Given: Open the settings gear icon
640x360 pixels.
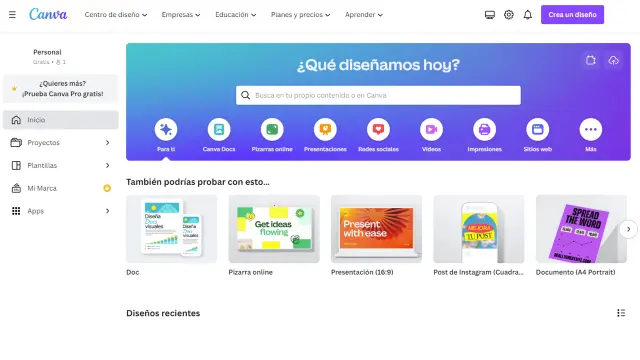Looking at the screenshot, I should (x=509, y=15).
